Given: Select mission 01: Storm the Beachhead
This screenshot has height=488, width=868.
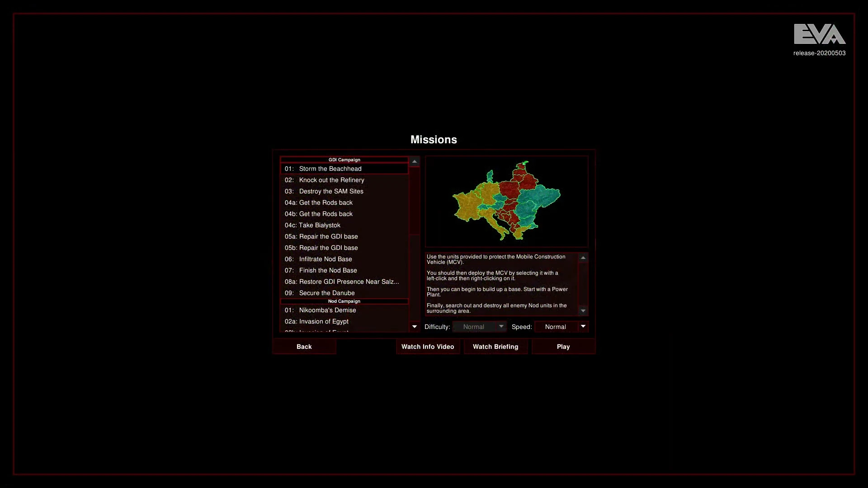Looking at the screenshot, I should coord(344,169).
